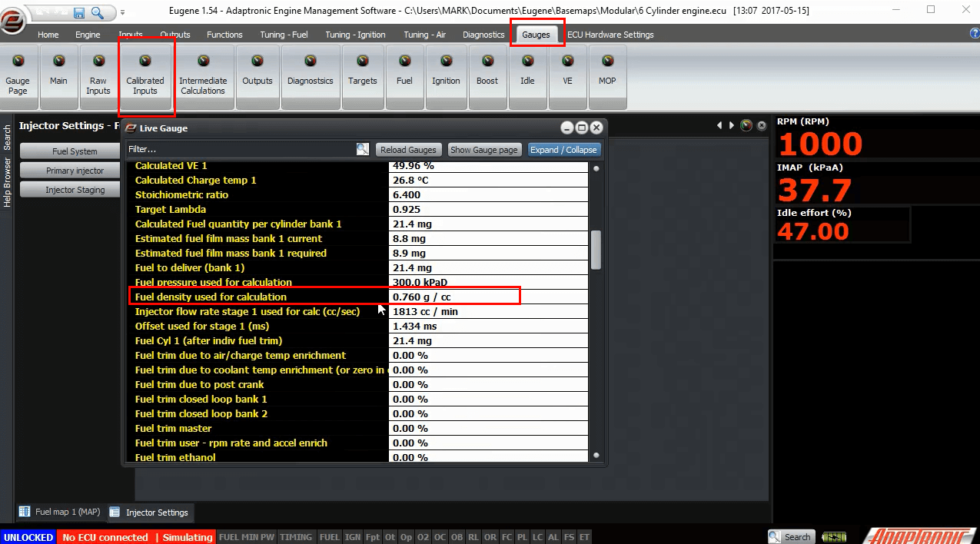Click the next document arrow in tab strip

click(732, 125)
